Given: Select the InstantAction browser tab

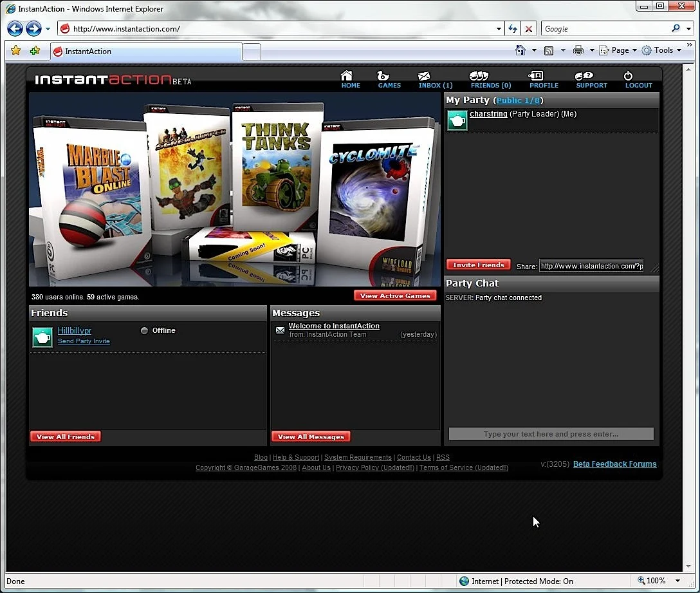Looking at the screenshot, I should [146, 52].
